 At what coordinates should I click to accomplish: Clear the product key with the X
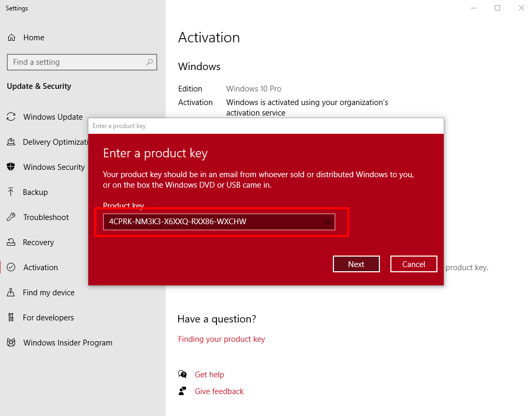click(x=328, y=222)
